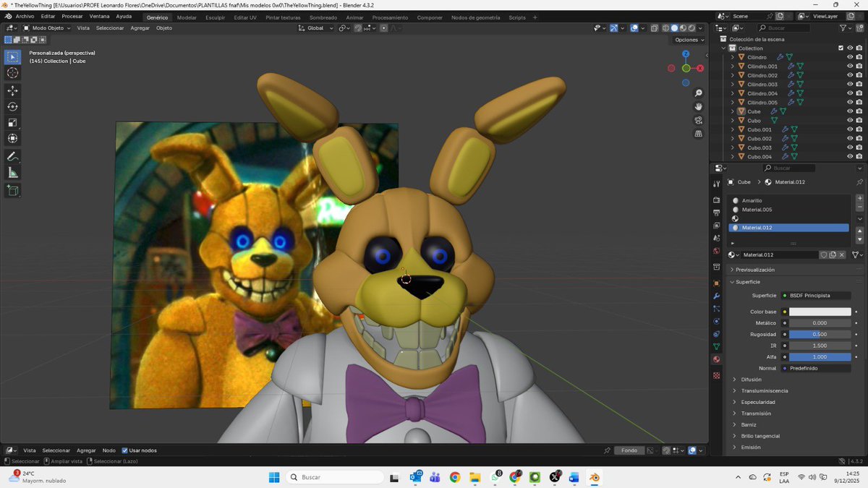Select the Transform tool
The image size is (868, 488).
click(x=12, y=138)
